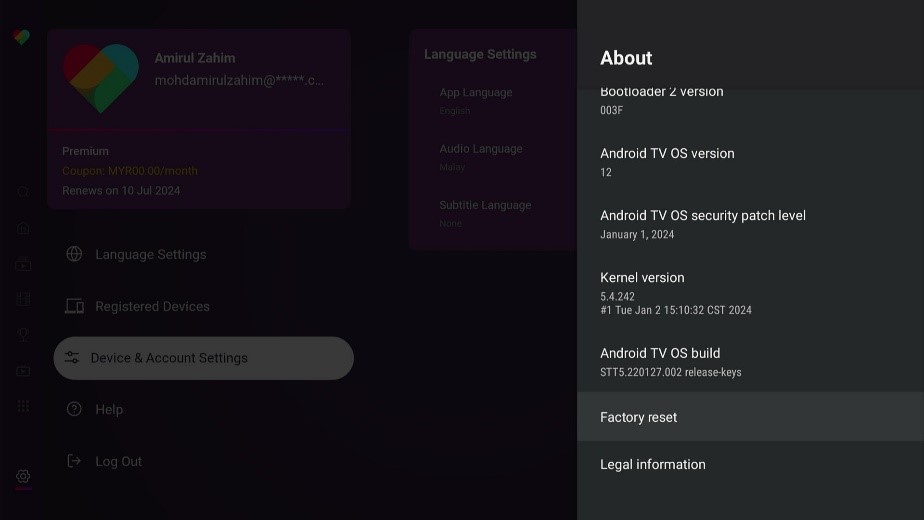
Task: Click user name Amirul Zahim
Action: tap(194, 58)
